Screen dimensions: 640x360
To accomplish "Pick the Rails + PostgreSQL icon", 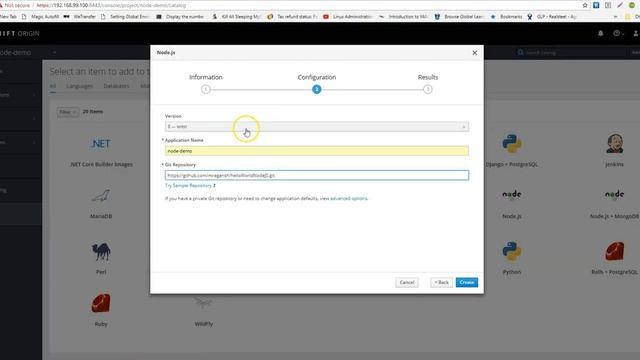I will pyautogui.click(x=615, y=251).
